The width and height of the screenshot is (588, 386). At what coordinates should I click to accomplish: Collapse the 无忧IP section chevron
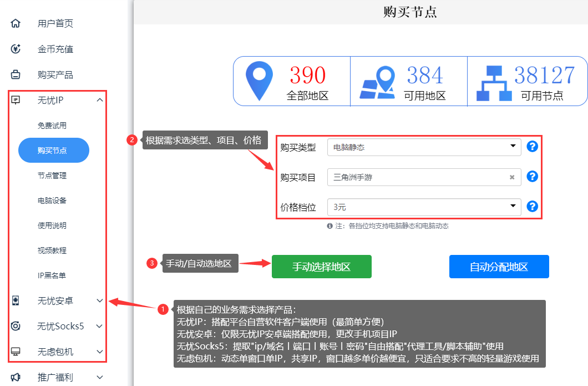[100, 99]
